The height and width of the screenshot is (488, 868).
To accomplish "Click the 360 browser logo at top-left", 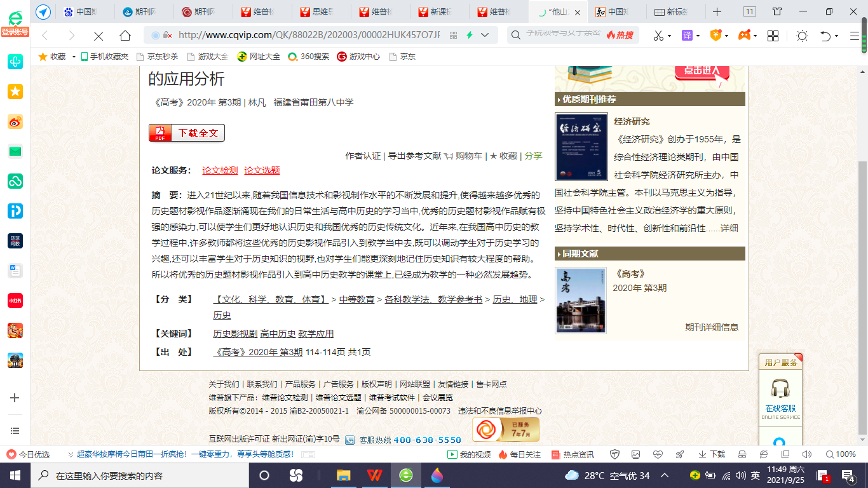I will [15, 17].
